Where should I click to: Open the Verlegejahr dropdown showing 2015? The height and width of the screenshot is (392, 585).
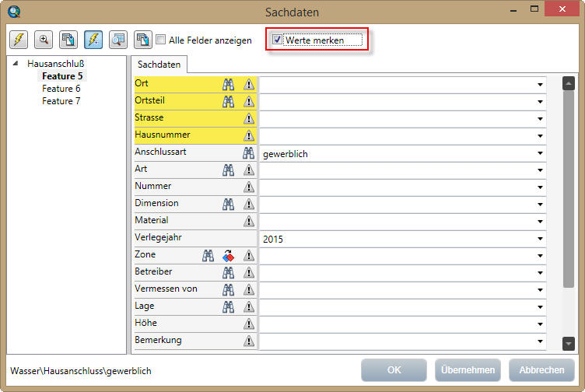540,239
